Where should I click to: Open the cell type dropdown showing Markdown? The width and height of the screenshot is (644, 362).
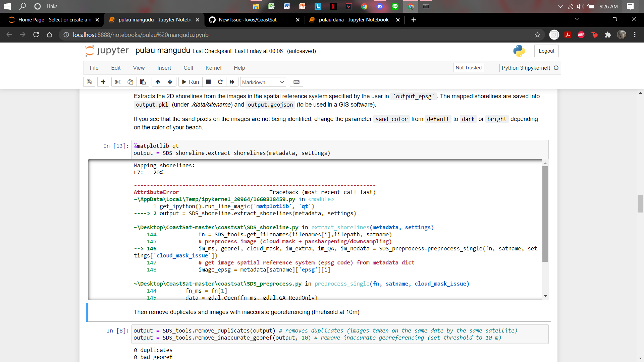(x=263, y=82)
